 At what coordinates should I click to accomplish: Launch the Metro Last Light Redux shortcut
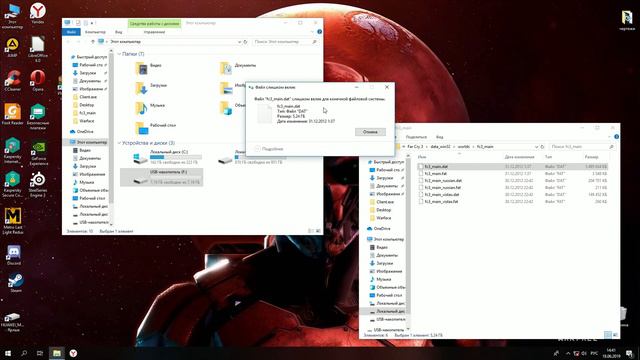click(13, 221)
